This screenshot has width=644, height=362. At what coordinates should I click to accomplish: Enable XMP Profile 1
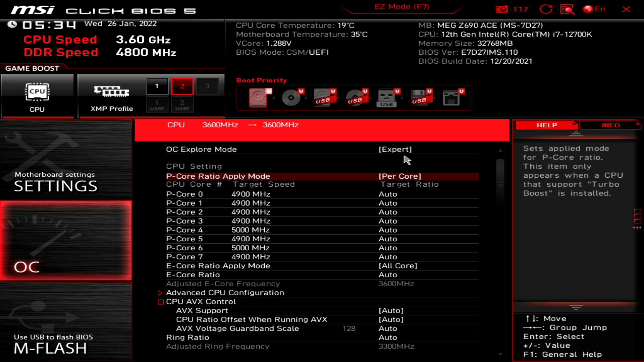(157, 86)
